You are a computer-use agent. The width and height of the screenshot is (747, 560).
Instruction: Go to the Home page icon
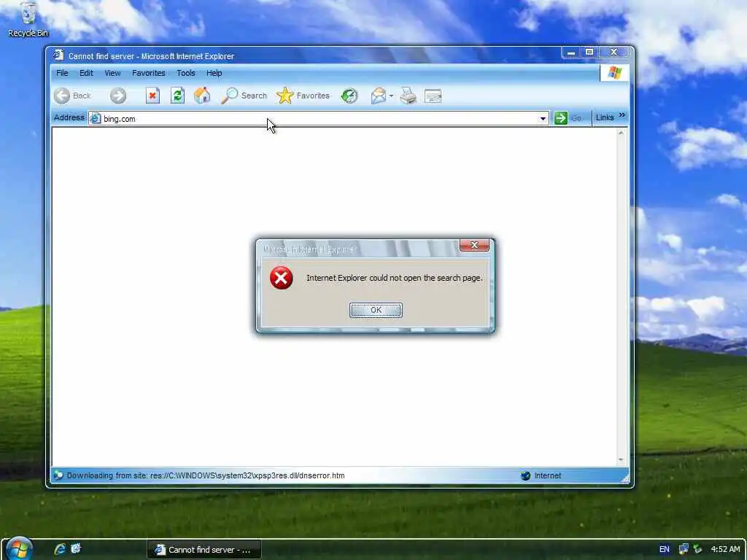[x=202, y=96]
